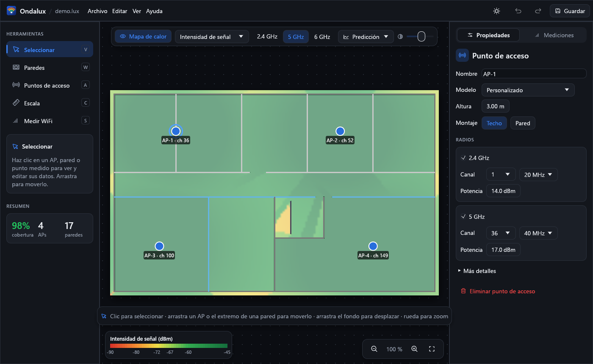593x364 pixels.
Task: Click the heatmap opacity slider handle
Action: pyautogui.click(x=421, y=37)
